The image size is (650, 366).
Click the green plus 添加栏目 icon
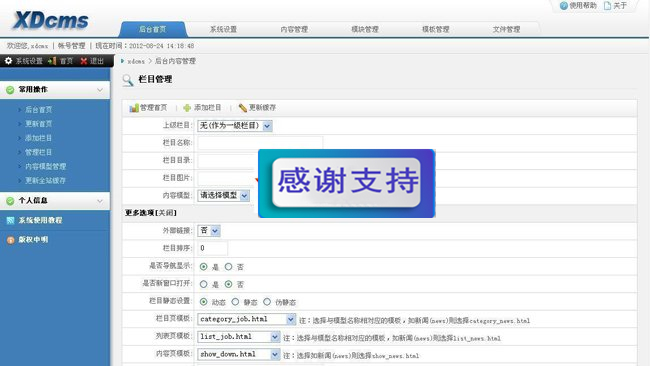coord(187,108)
